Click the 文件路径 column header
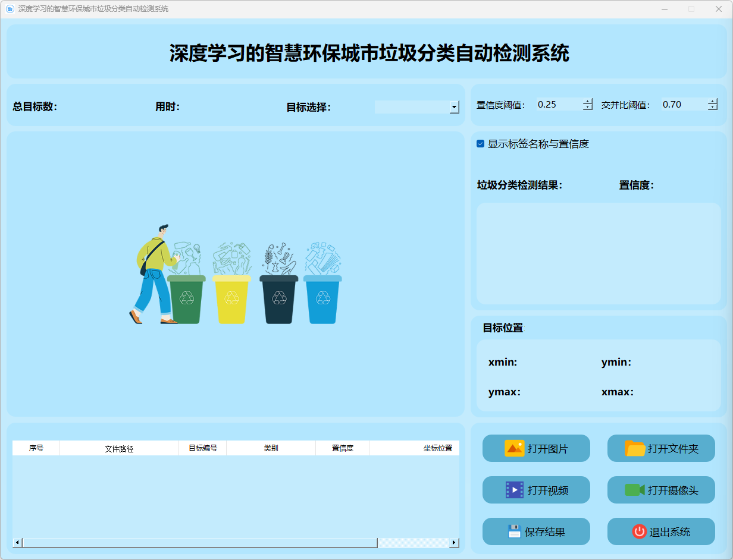This screenshot has width=733, height=560. [119, 448]
